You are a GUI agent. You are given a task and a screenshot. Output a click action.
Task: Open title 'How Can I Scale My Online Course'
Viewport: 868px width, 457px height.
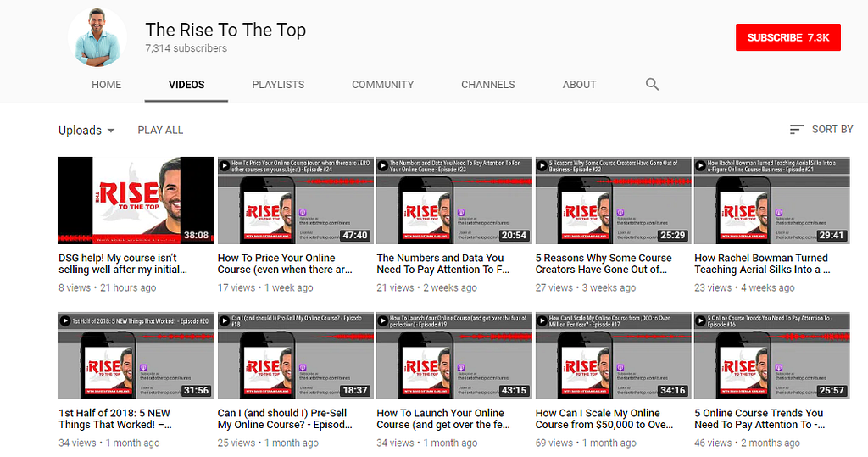tap(604, 419)
